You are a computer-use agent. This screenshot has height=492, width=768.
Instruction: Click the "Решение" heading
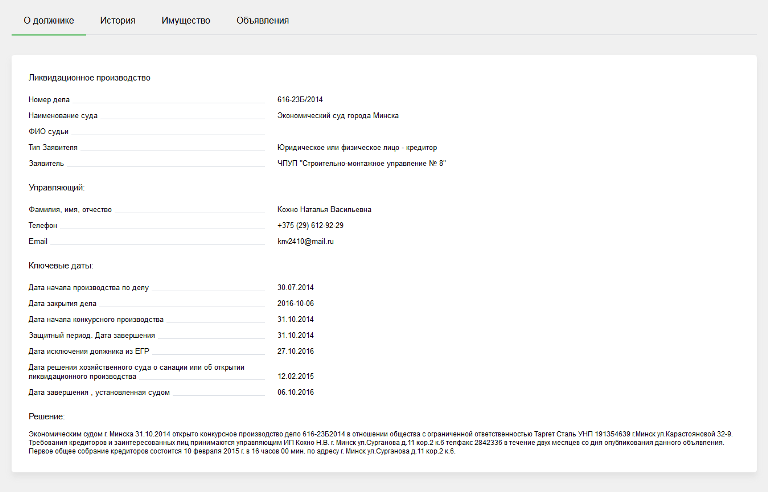click(x=48, y=415)
